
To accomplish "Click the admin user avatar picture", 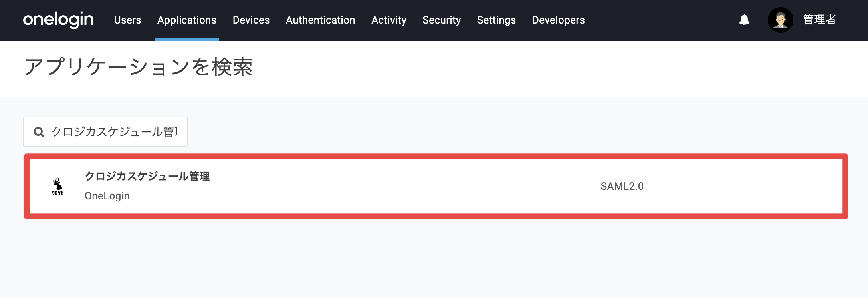I will click(x=780, y=20).
